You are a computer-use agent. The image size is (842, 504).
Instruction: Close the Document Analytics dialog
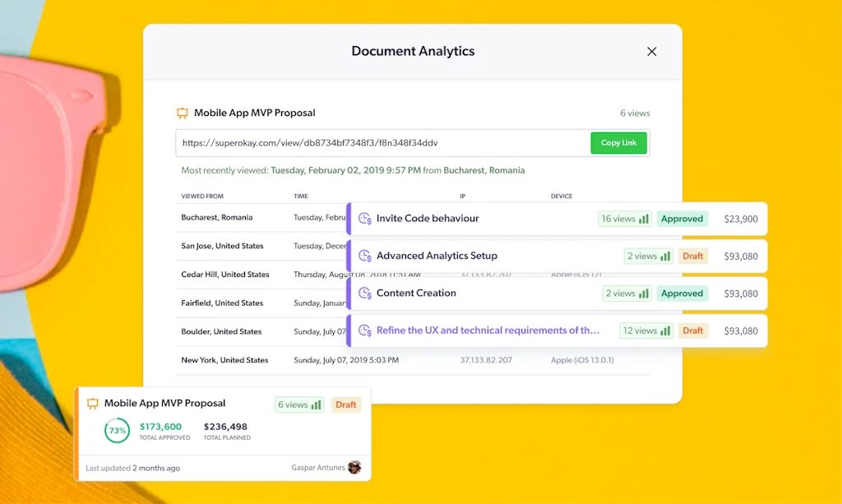click(x=651, y=52)
